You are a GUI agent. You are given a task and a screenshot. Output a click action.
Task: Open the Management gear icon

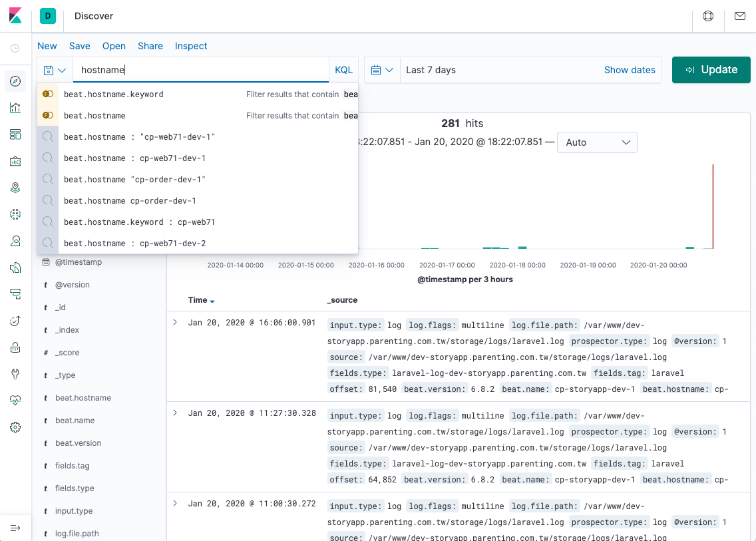click(x=15, y=427)
